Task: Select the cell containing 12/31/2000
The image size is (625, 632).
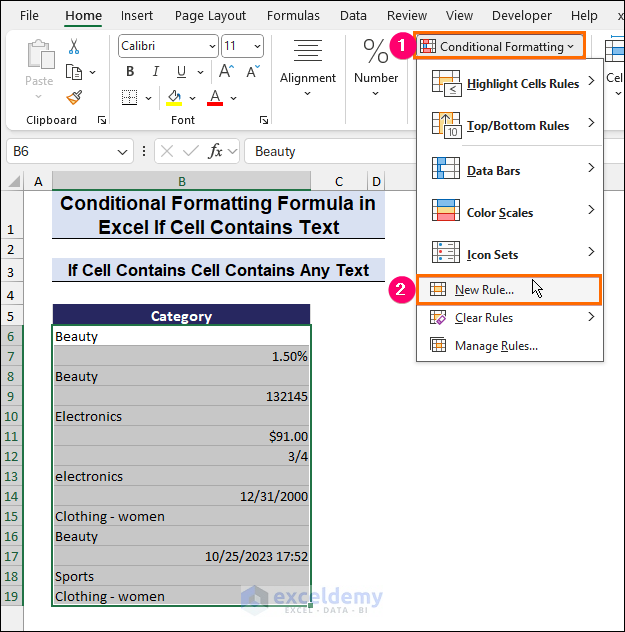Action: pyautogui.click(x=182, y=497)
